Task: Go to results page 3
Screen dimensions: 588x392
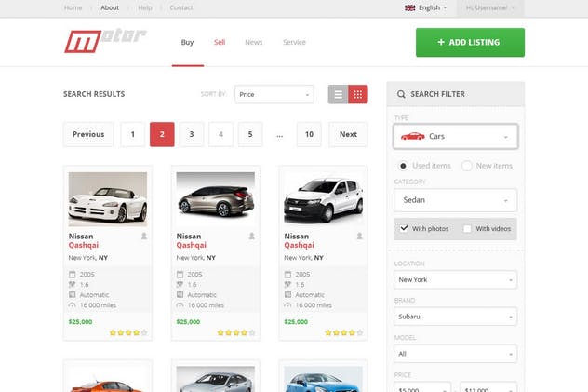Action: coord(192,134)
